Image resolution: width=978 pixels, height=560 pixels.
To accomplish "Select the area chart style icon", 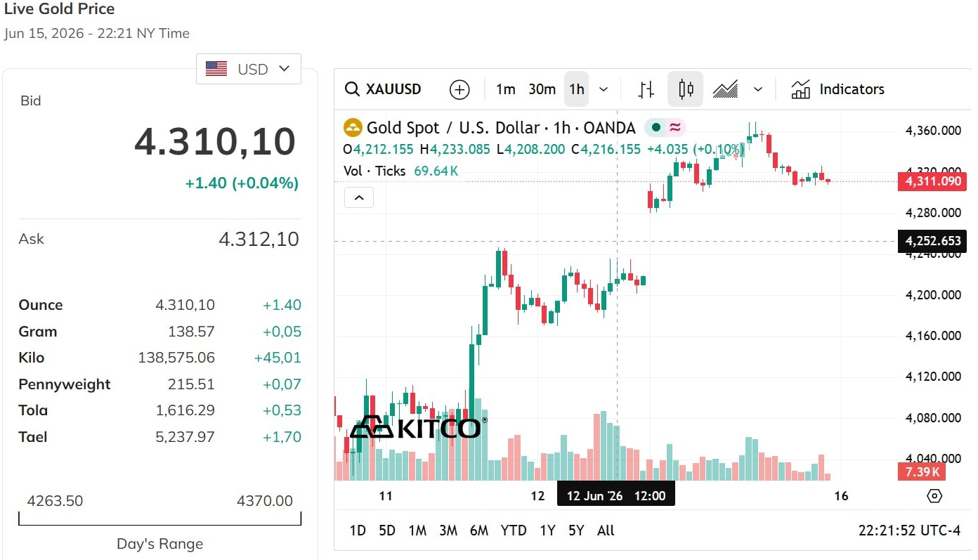I will coord(725,89).
